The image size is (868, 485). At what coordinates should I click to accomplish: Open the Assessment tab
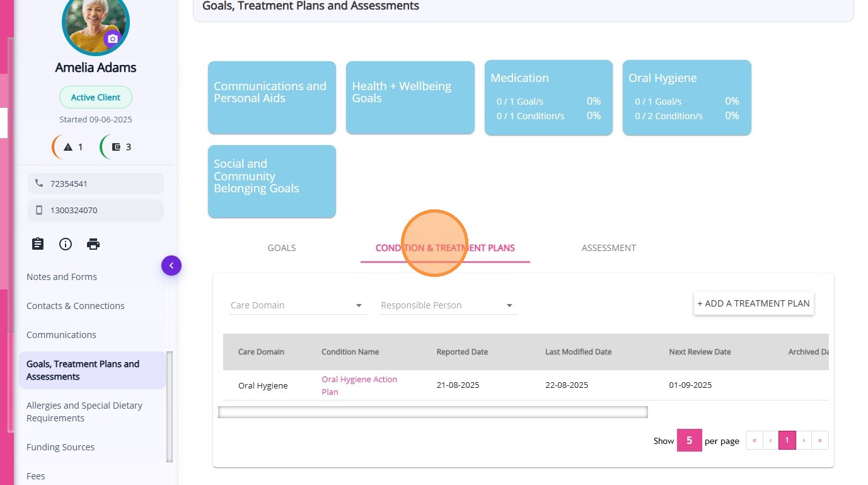608,248
